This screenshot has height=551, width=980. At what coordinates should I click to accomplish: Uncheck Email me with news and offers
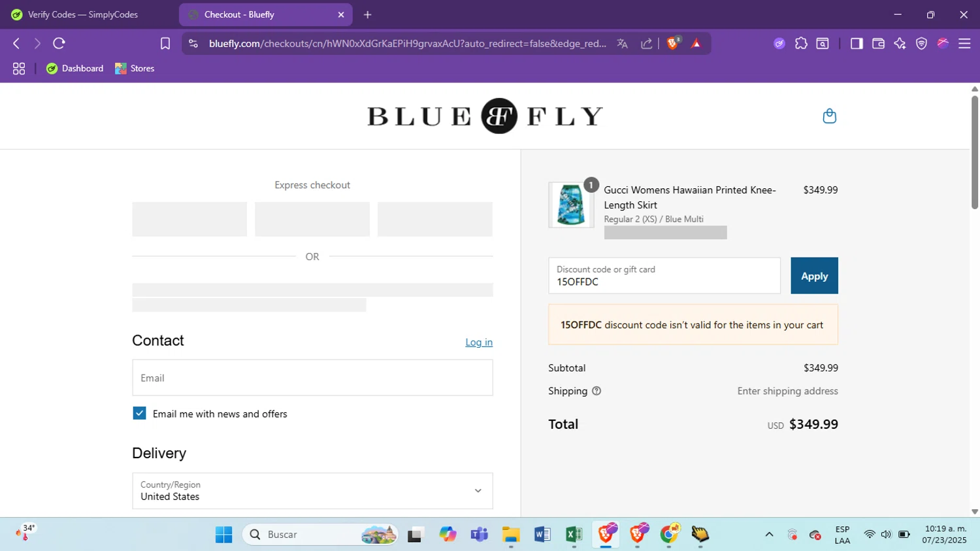click(x=139, y=413)
